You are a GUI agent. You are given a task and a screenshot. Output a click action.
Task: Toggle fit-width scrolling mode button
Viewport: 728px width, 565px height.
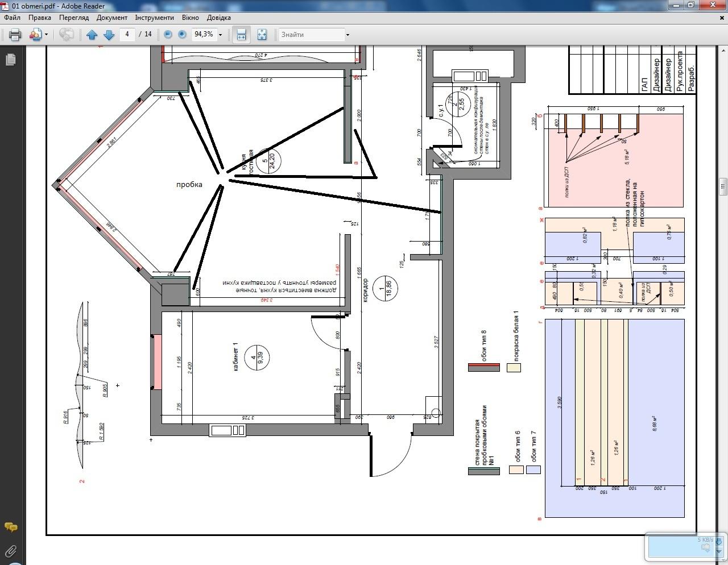click(x=241, y=35)
